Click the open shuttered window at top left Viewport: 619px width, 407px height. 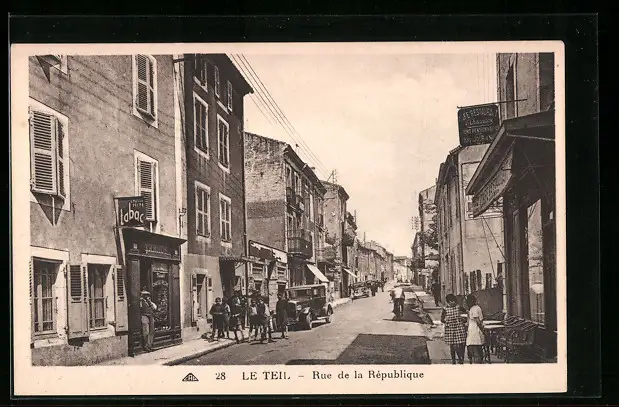(x=48, y=154)
